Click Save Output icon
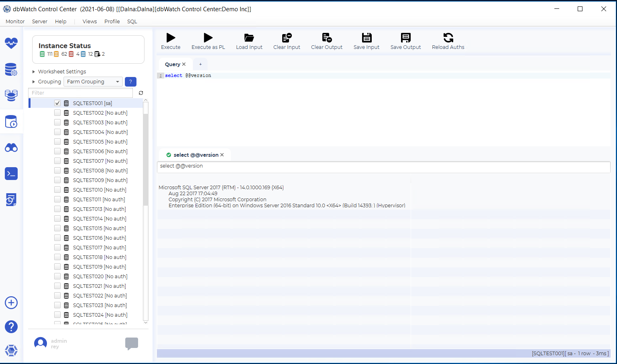Screen dimensions: 617x364 [x=406, y=38]
